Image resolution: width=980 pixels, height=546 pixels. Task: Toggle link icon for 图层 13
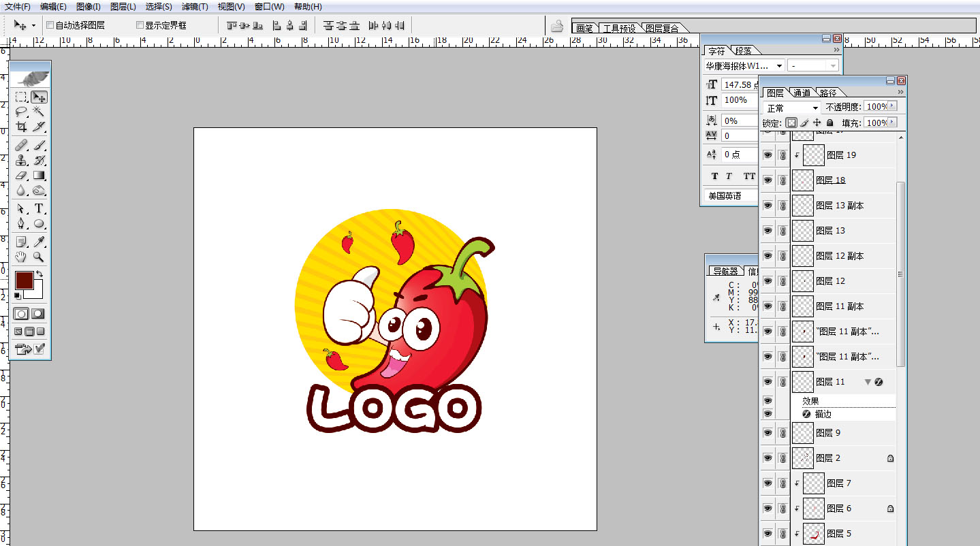click(783, 231)
